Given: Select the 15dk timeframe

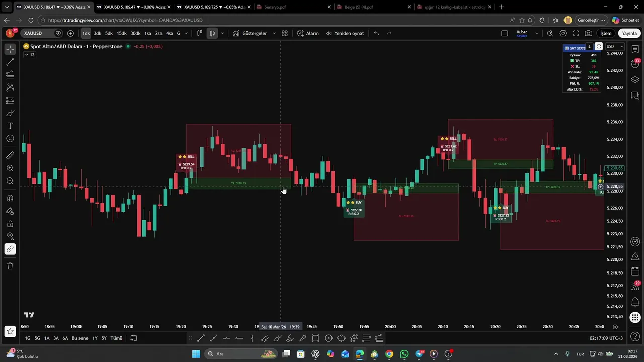Looking at the screenshot, I should pyautogui.click(x=122, y=33).
